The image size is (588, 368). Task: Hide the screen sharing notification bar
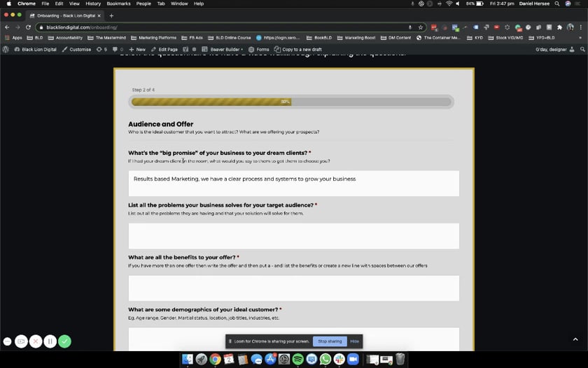tap(354, 341)
